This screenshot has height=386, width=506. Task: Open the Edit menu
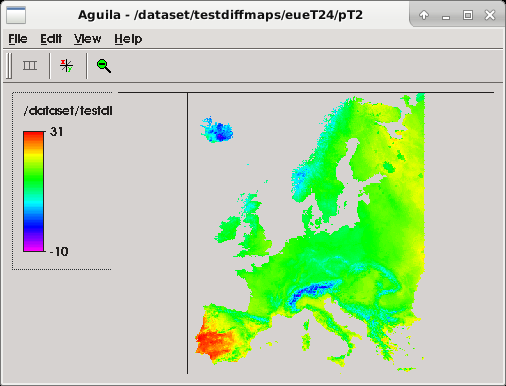click(x=51, y=39)
